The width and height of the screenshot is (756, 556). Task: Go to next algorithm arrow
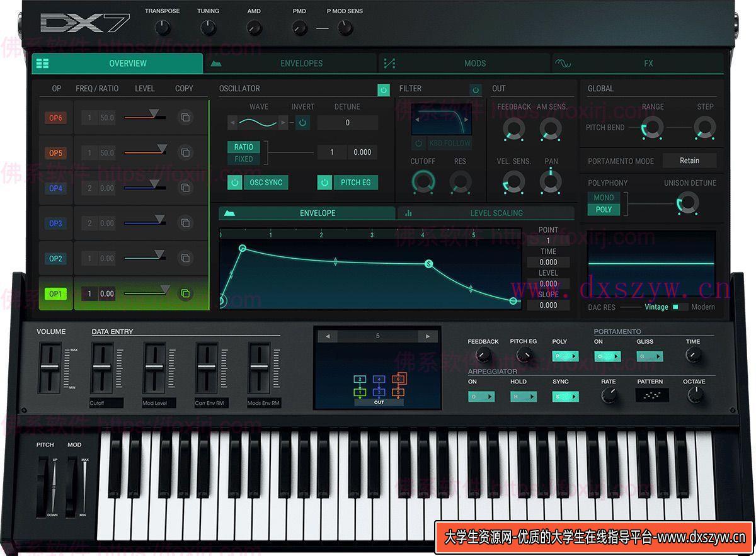(428, 336)
